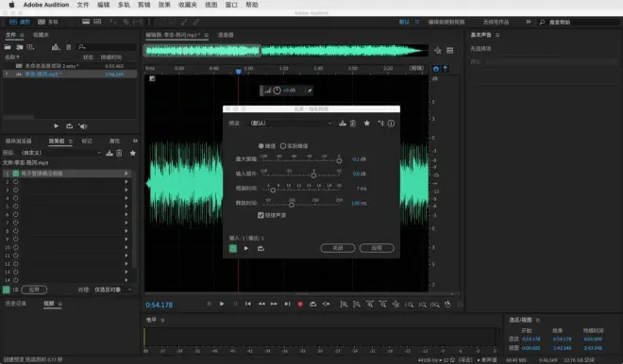The image size is (623, 364).
Task: Click Apply button in effect dialog
Action: click(x=377, y=248)
